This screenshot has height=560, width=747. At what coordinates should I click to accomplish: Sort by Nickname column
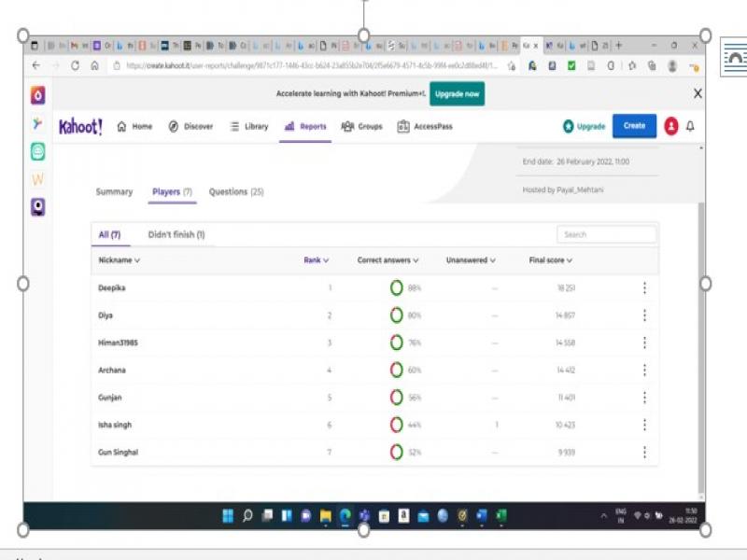[x=119, y=260]
